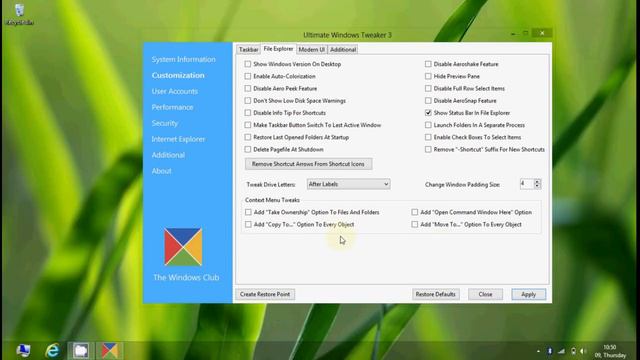Enable Add "Take Ownership" Option checkbox
The width and height of the screenshot is (640, 360).
pos(248,212)
